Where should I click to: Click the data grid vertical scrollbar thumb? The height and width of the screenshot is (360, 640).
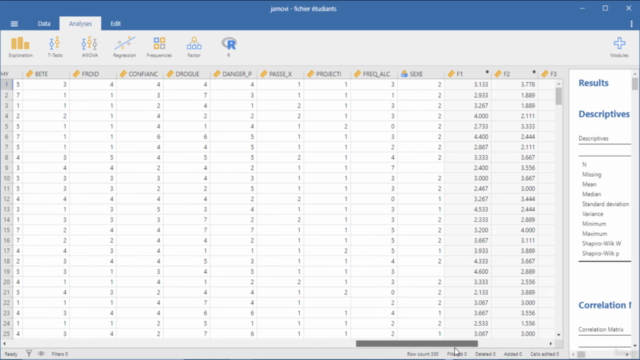[558, 96]
